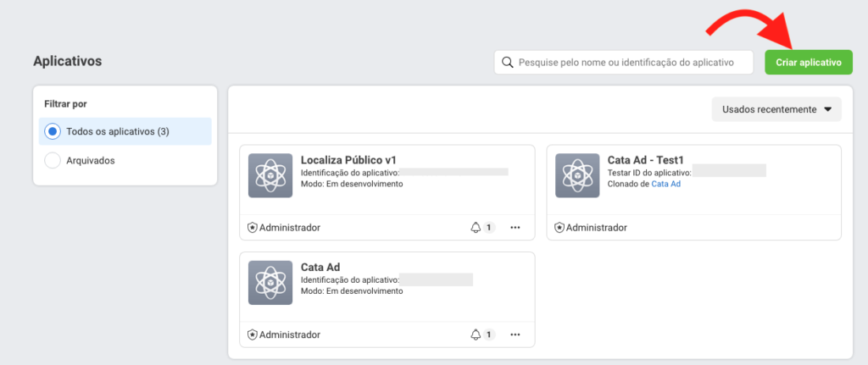This screenshot has width=868, height=365.
Task: Click the Administrador shield icon on Cata Ad - Test1
Action: pos(559,227)
